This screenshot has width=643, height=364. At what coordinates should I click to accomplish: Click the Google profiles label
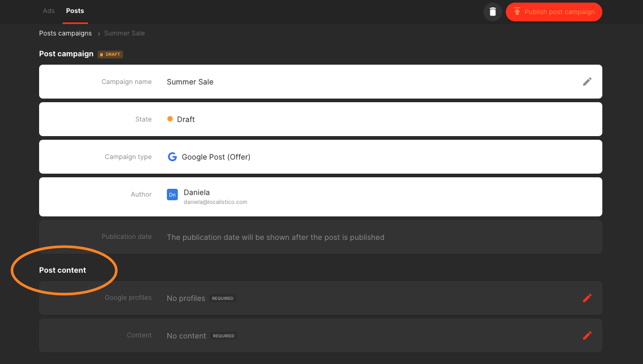[x=128, y=298]
